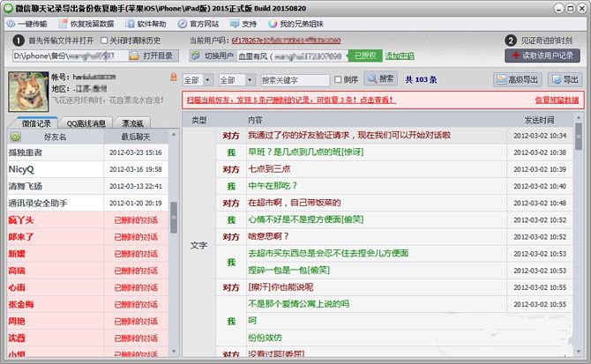The height and width of the screenshot is (364, 591).
Task: Click the 切换用户 button
Action: pyautogui.click(x=213, y=56)
